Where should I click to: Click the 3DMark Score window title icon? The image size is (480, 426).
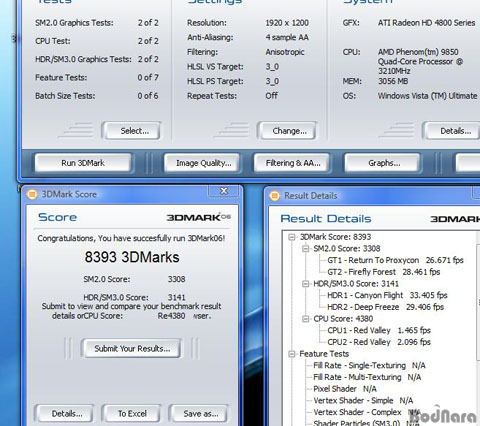[32, 194]
